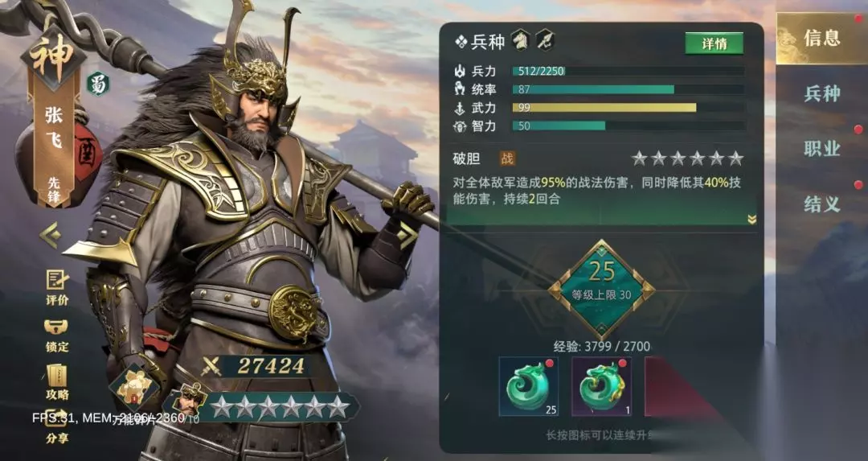868x461 pixels.
Task: Use the green jade item with count 25
Action: click(x=528, y=386)
